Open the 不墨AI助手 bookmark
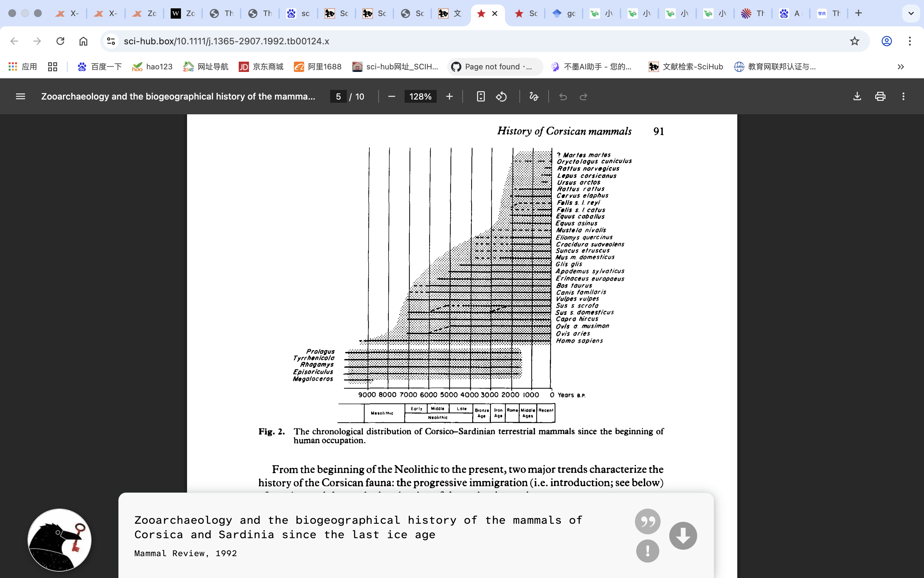 click(x=591, y=67)
